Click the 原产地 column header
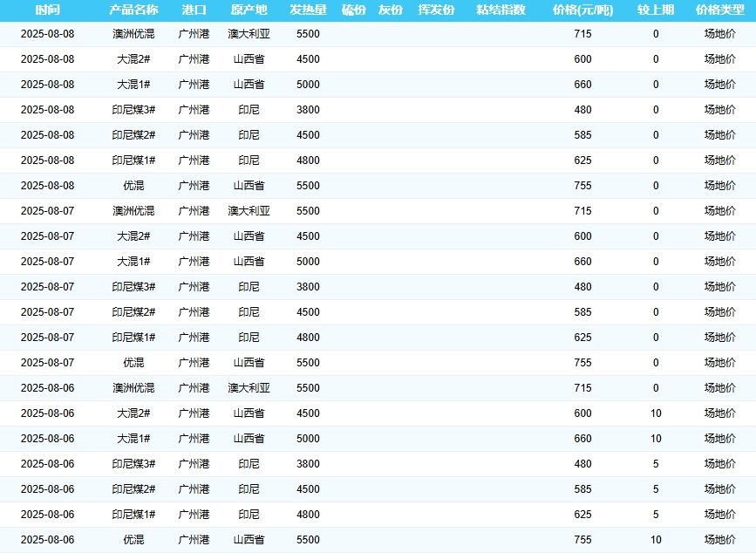756x553 pixels. [x=249, y=10]
